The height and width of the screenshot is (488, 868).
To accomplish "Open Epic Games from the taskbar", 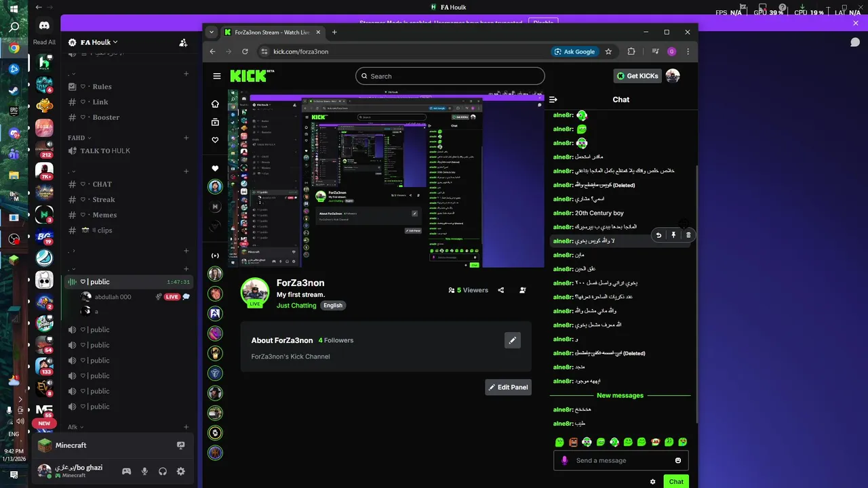I will pos(14,110).
